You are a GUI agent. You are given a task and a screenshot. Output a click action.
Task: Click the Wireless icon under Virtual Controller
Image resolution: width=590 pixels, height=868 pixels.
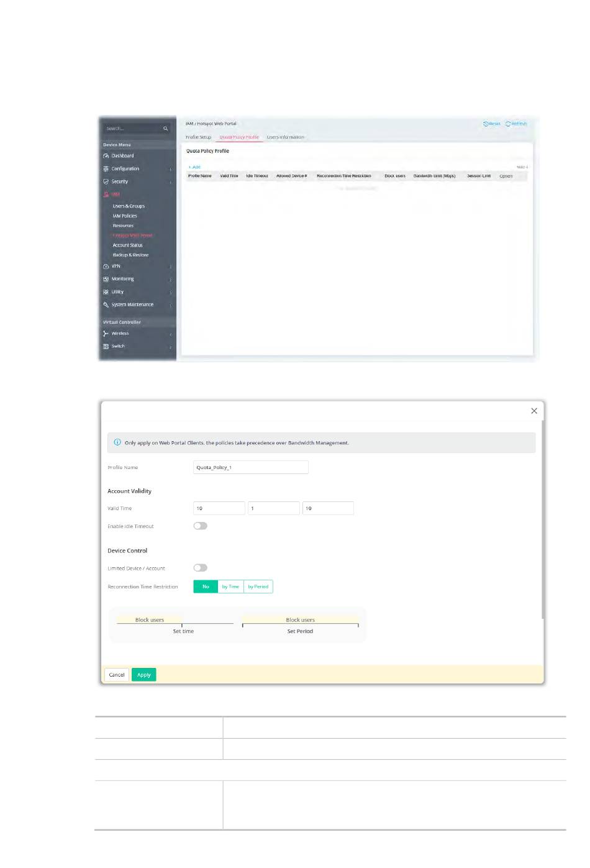tap(106, 334)
